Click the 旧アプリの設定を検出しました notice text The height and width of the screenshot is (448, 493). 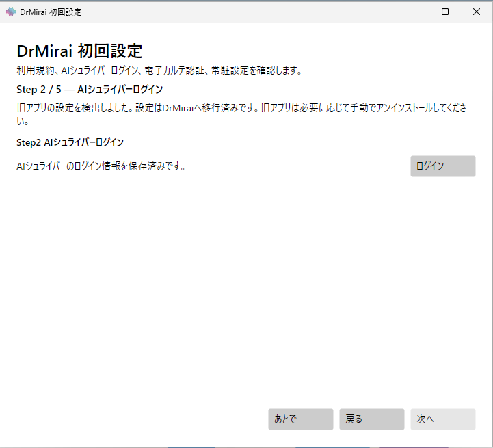[241, 114]
